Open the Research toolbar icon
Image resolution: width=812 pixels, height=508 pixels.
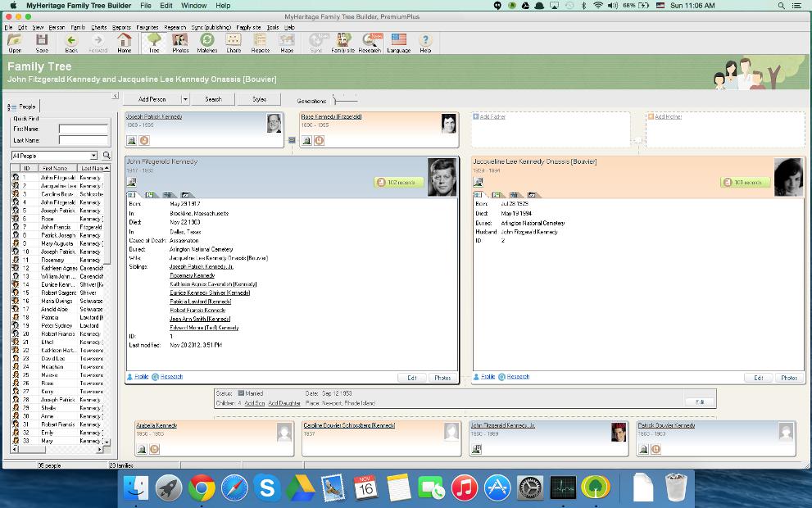pos(371,40)
